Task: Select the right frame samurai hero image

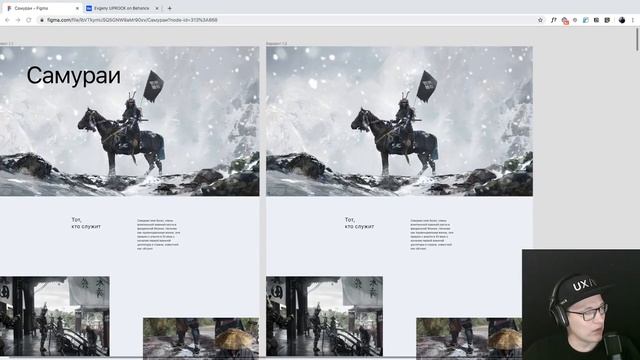Action: pos(399,121)
